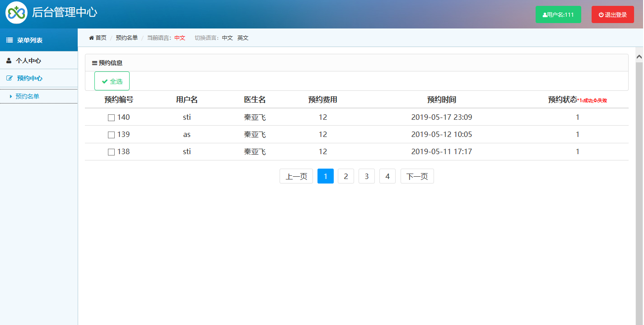The image size is (644, 325).
Task: Check the checkbox for appointment 139
Action: (x=111, y=134)
